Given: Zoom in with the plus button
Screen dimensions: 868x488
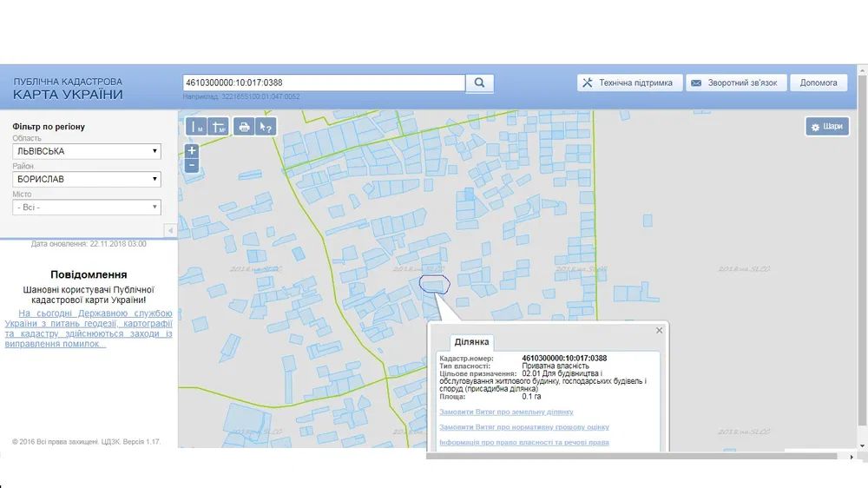Looking at the screenshot, I should pos(192,151).
